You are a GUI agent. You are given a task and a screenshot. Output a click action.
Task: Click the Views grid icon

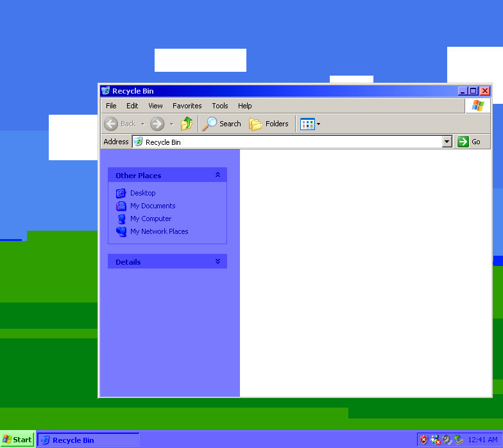307,124
